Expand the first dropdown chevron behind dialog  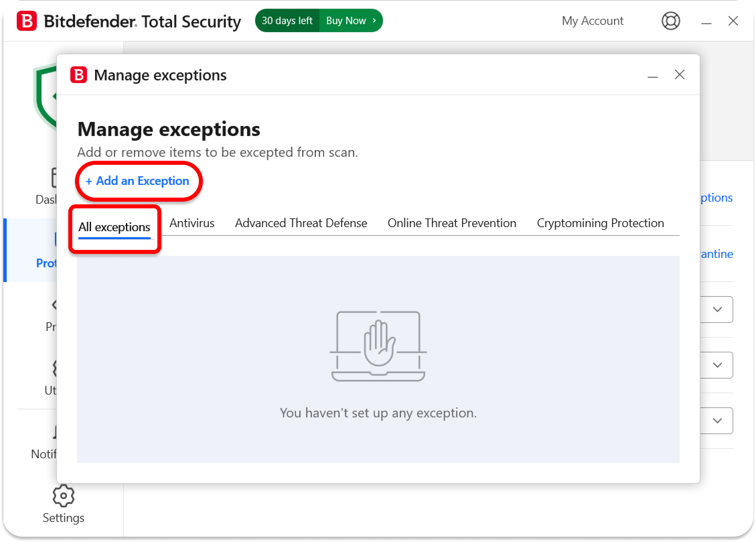click(x=717, y=310)
